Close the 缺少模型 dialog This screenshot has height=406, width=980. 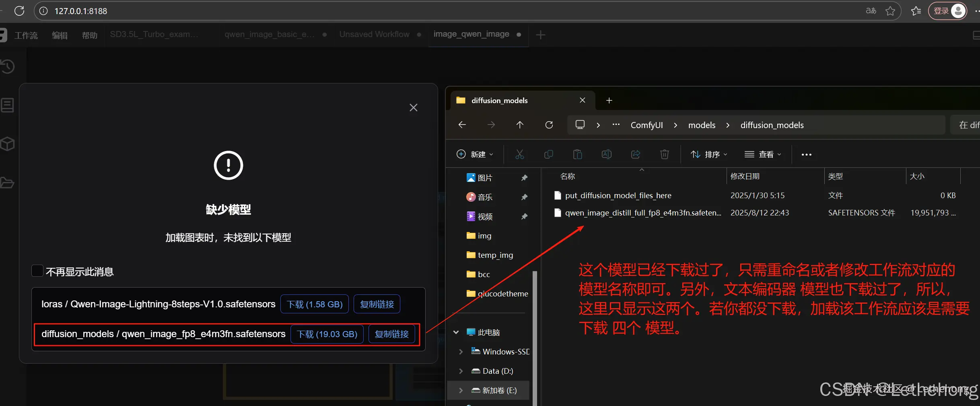pos(414,108)
